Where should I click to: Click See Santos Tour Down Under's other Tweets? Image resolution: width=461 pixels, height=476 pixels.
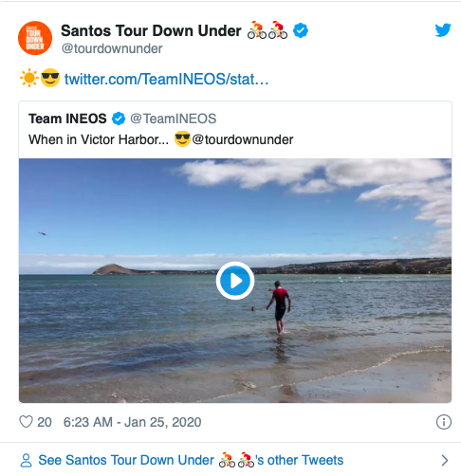[x=191, y=460]
